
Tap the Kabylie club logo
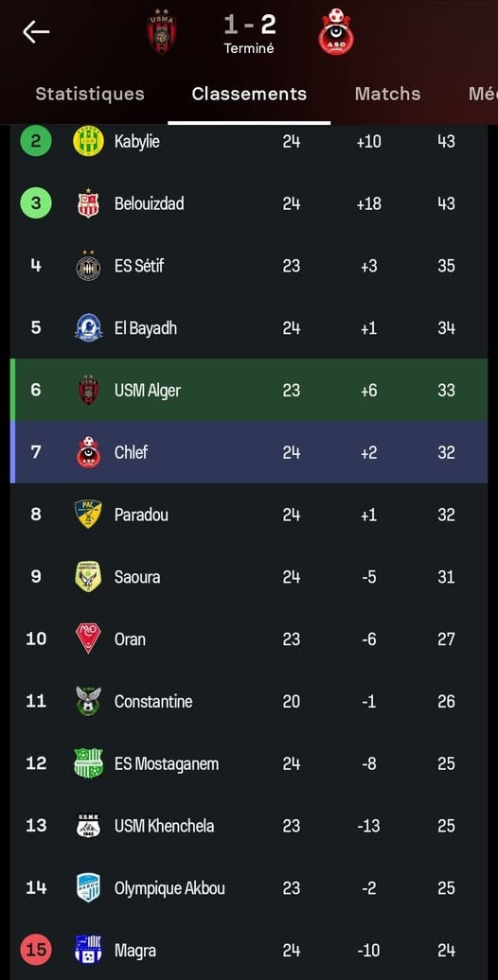click(88, 141)
